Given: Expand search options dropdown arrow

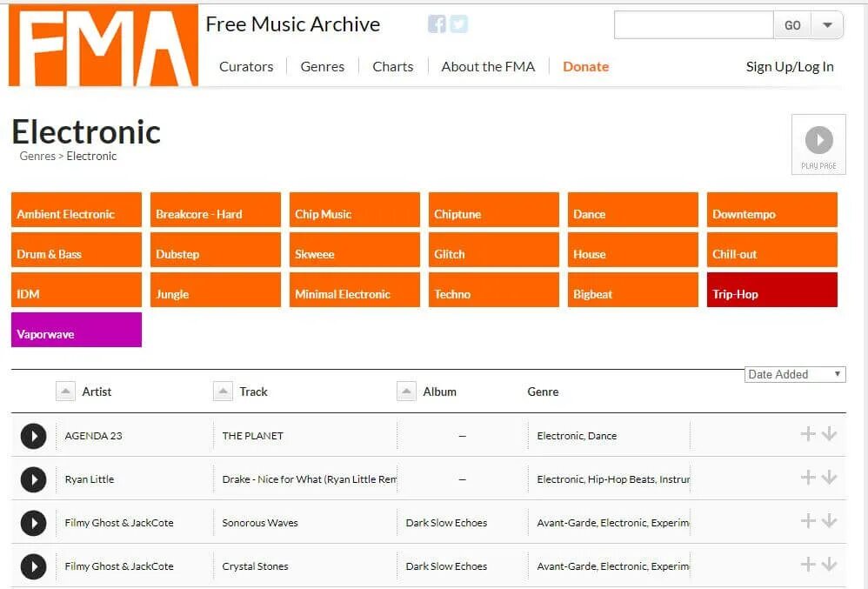Looking at the screenshot, I should pyautogui.click(x=827, y=25).
